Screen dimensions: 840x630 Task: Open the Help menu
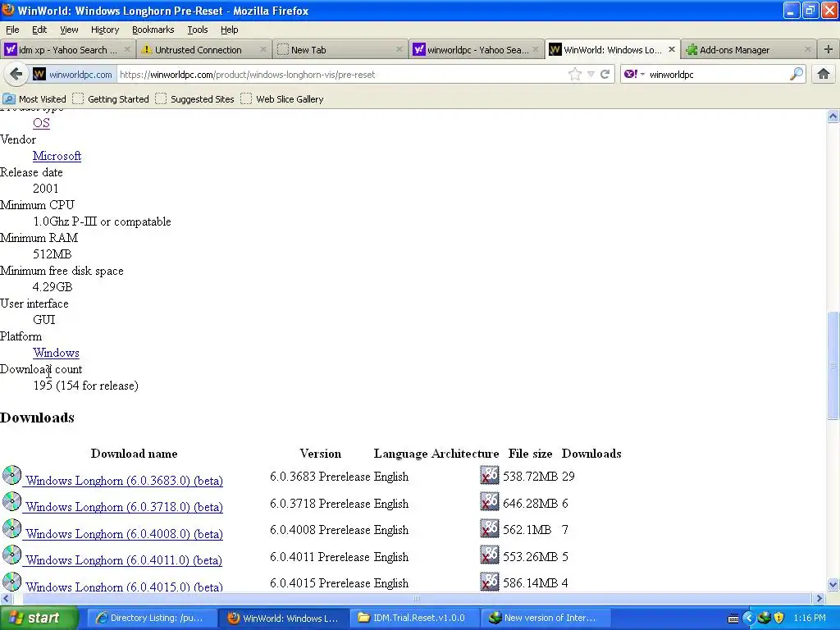tap(230, 30)
